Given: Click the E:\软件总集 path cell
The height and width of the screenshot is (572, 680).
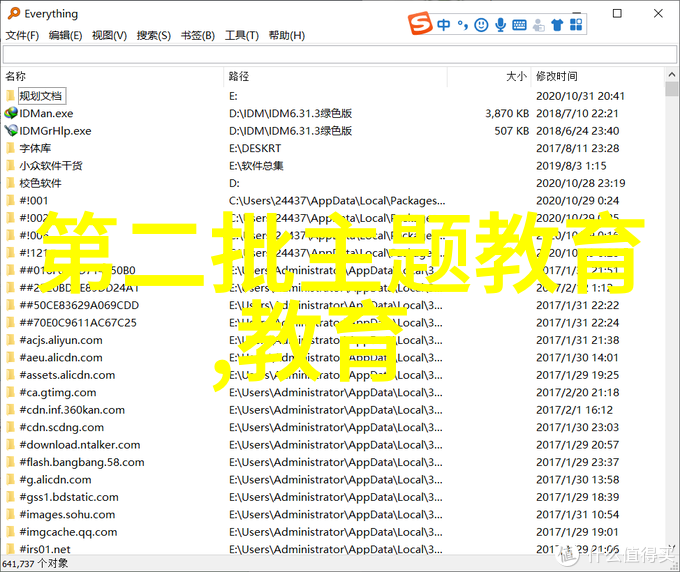Looking at the screenshot, I should [x=256, y=166].
